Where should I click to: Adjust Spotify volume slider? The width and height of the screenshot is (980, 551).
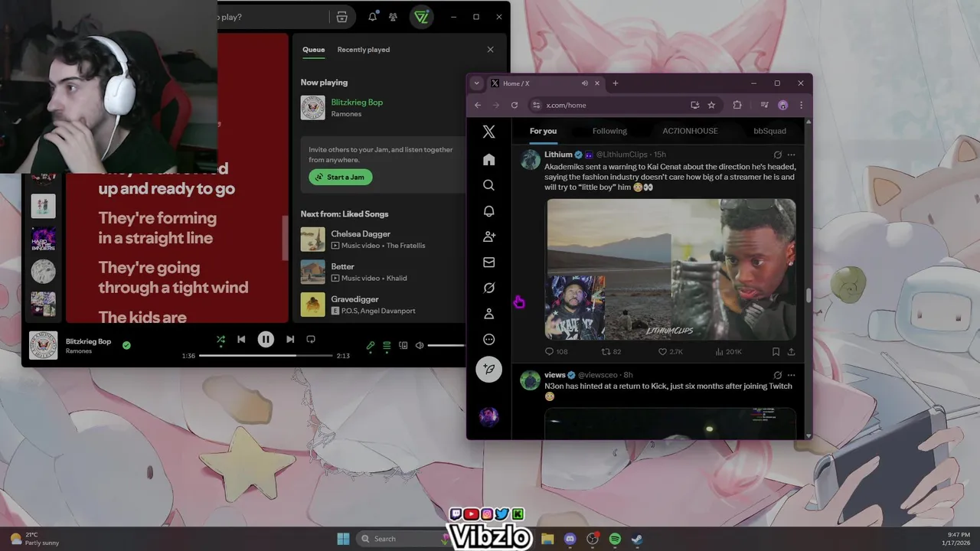(x=446, y=346)
